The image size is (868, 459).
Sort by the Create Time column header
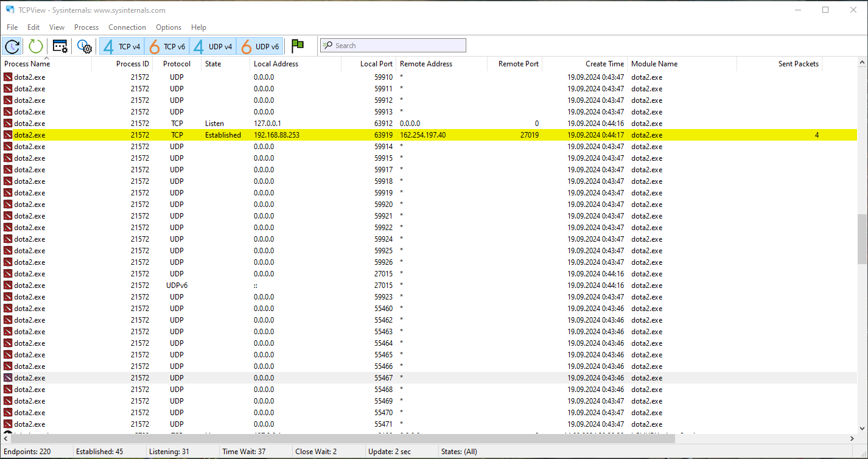tap(604, 64)
